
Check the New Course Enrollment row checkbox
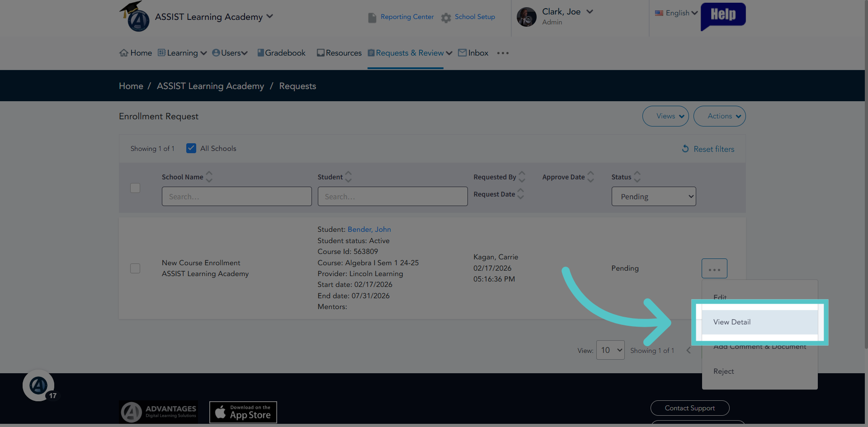tap(135, 268)
